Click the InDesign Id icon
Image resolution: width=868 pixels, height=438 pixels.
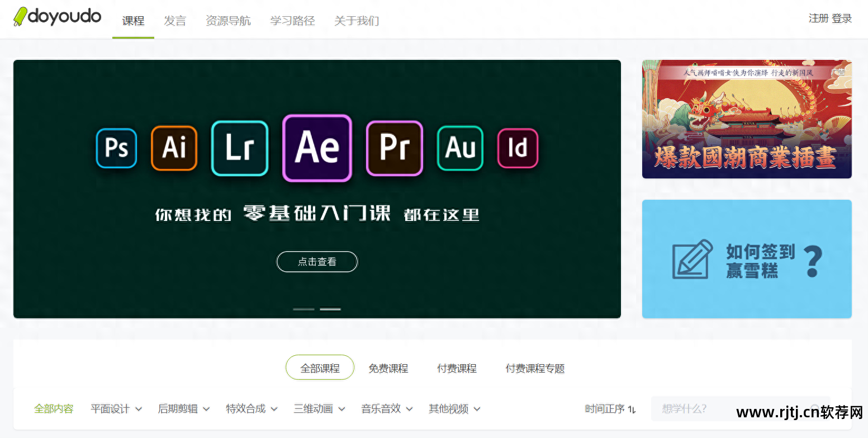[x=518, y=148]
